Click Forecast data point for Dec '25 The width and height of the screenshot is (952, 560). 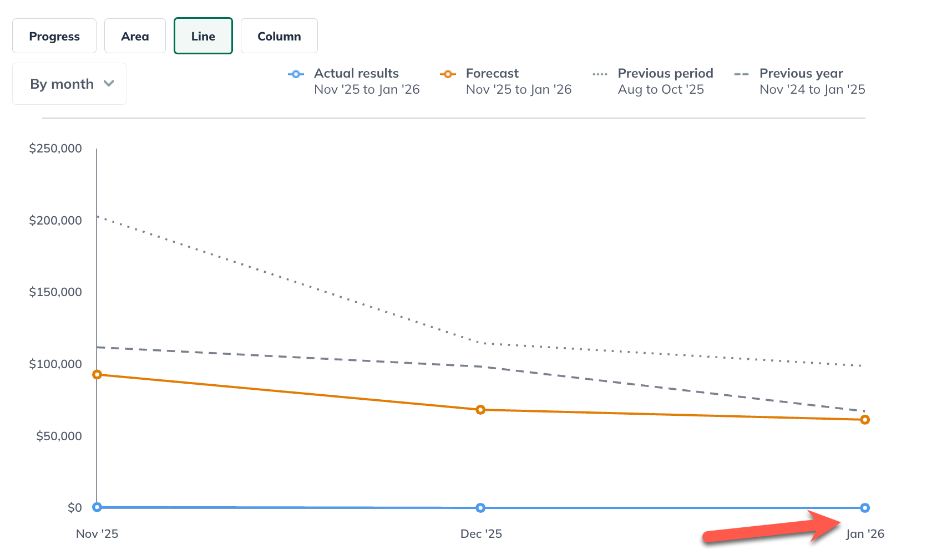click(480, 410)
